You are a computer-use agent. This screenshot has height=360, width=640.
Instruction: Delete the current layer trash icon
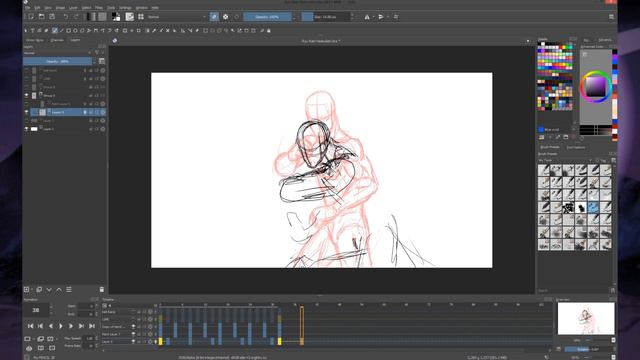pyautogui.click(x=102, y=289)
